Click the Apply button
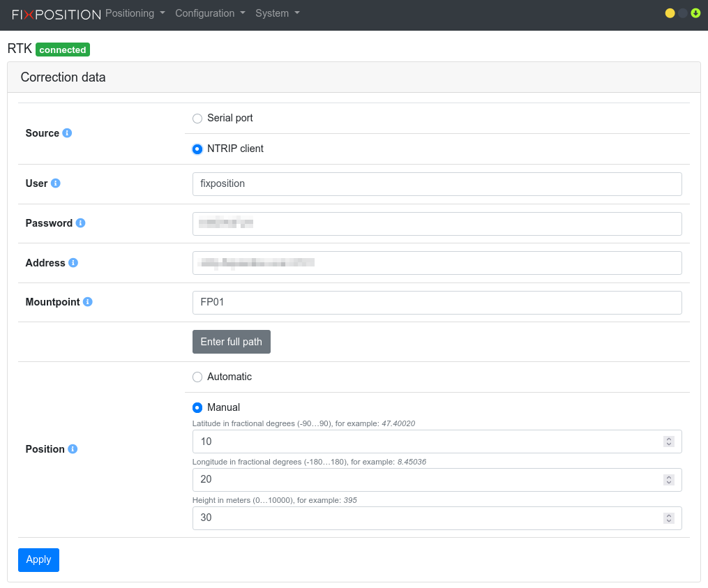Image resolution: width=708 pixels, height=588 pixels. point(38,559)
